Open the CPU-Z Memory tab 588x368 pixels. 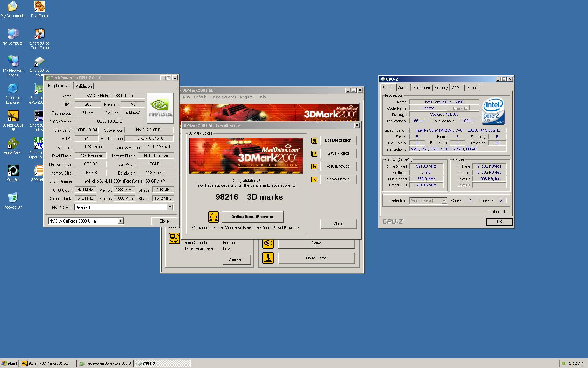pyautogui.click(x=441, y=88)
